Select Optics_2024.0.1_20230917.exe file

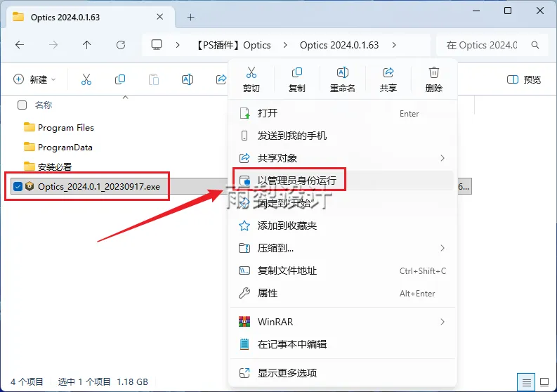coord(99,186)
